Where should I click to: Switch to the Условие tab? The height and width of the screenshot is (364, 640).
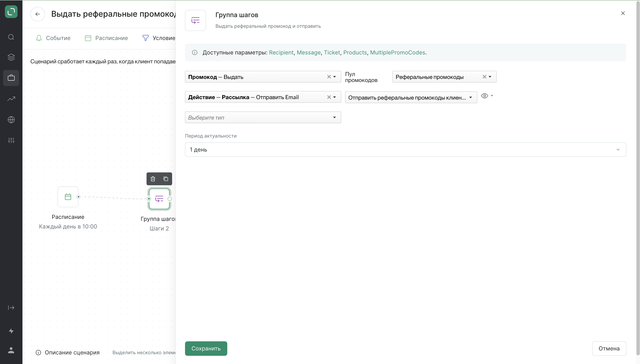pos(159,38)
